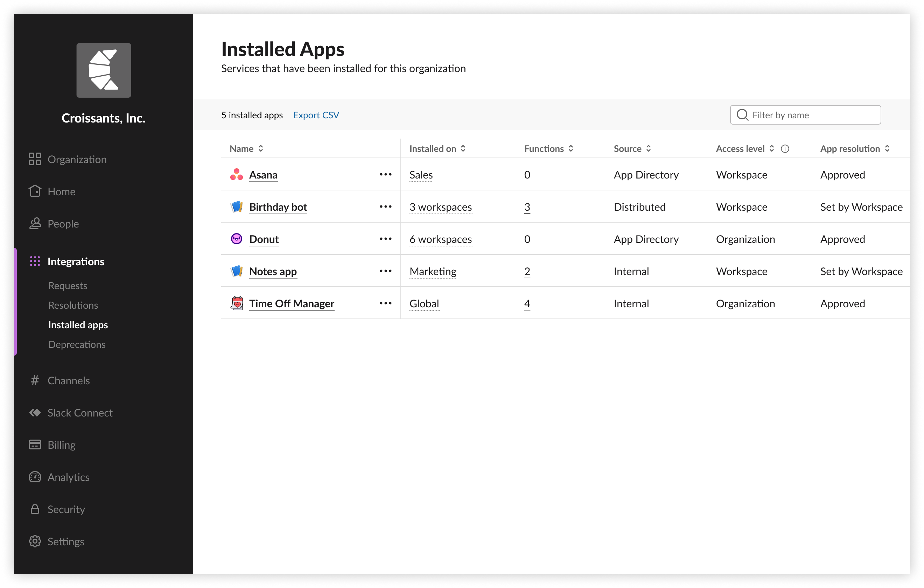Click the Donut app icon
The height and width of the screenshot is (588, 924).
pyautogui.click(x=236, y=239)
